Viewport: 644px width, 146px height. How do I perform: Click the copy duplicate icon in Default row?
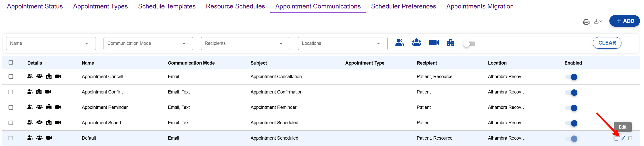pyautogui.click(x=616, y=138)
